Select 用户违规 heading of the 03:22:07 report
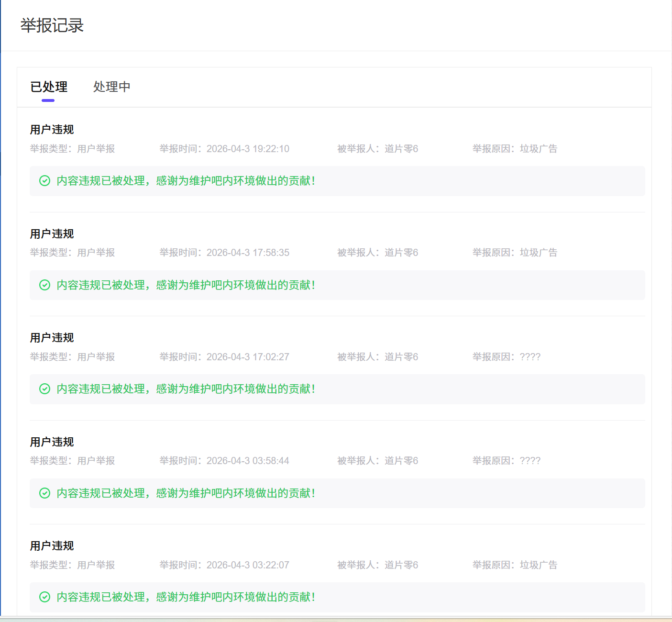This screenshot has width=672, height=622. tap(52, 546)
